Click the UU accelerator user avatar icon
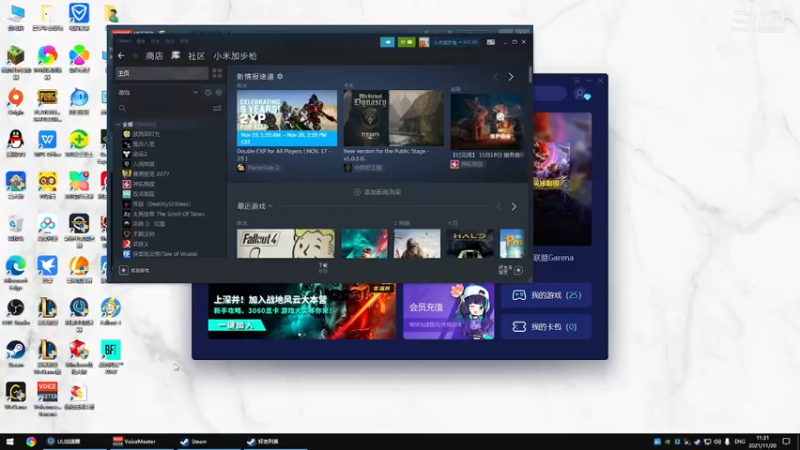This screenshot has width=800, height=450. 580,94
